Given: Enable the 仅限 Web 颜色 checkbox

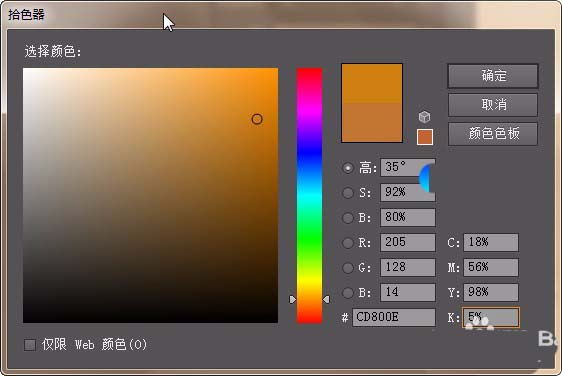Looking at the screenshot, I should [x=30, y=345].
